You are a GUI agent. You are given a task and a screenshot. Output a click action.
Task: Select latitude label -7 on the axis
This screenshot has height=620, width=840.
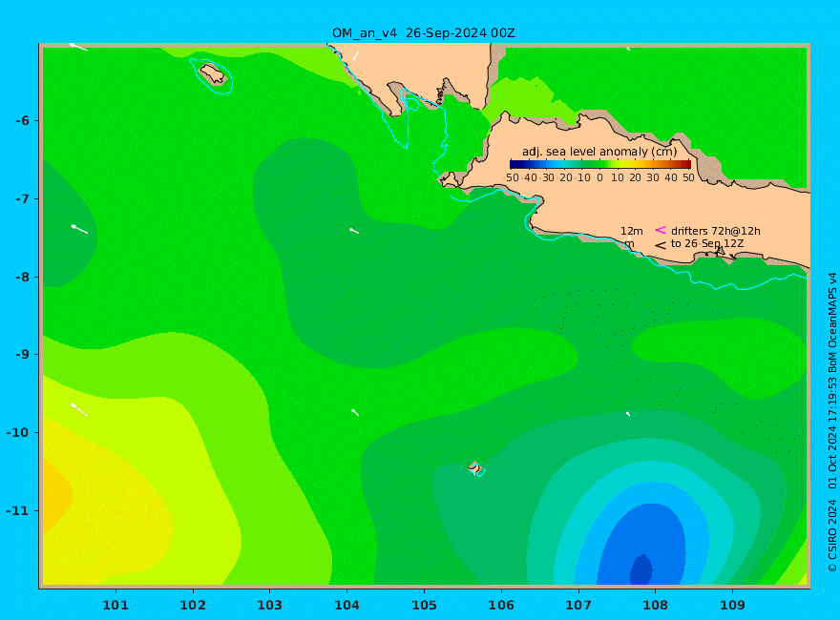pos(22,198)
